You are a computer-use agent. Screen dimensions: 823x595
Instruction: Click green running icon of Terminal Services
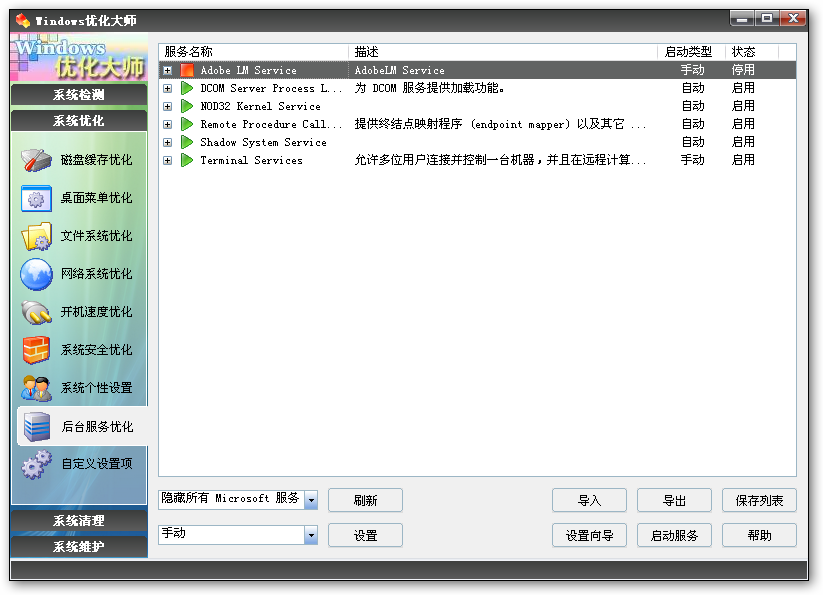point(187,160)
